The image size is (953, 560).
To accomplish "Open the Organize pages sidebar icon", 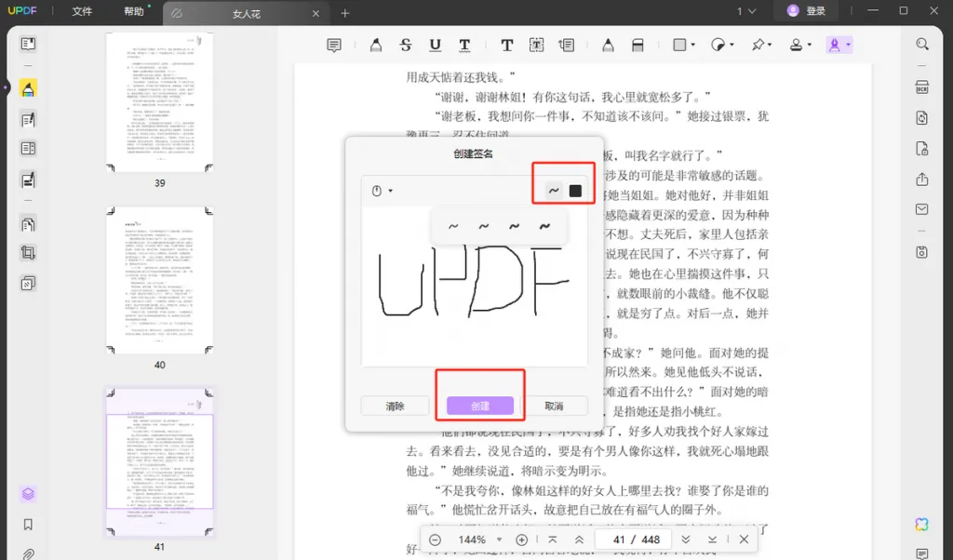I will tap(28, 224).
